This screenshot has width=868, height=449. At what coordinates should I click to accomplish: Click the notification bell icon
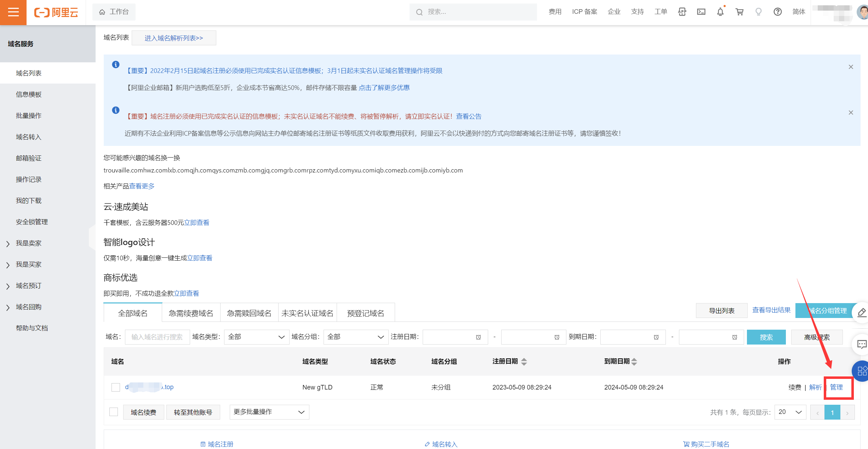point(720,12)
